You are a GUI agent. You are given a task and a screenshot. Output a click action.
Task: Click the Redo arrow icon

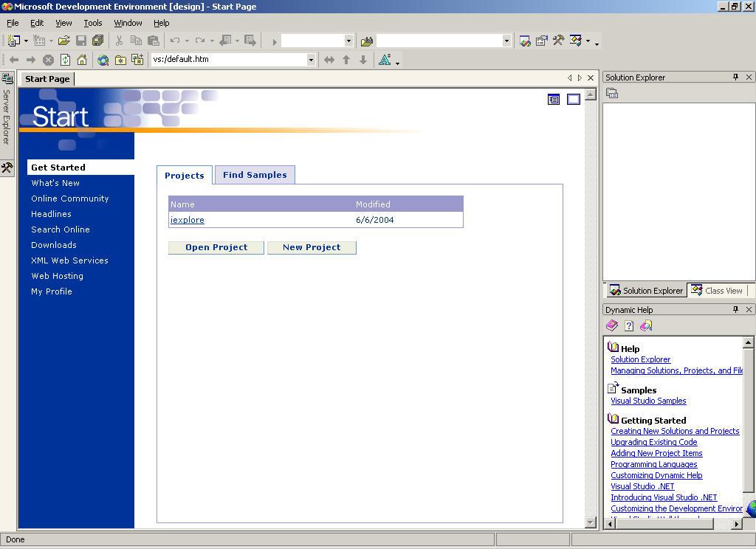point(200,41)
